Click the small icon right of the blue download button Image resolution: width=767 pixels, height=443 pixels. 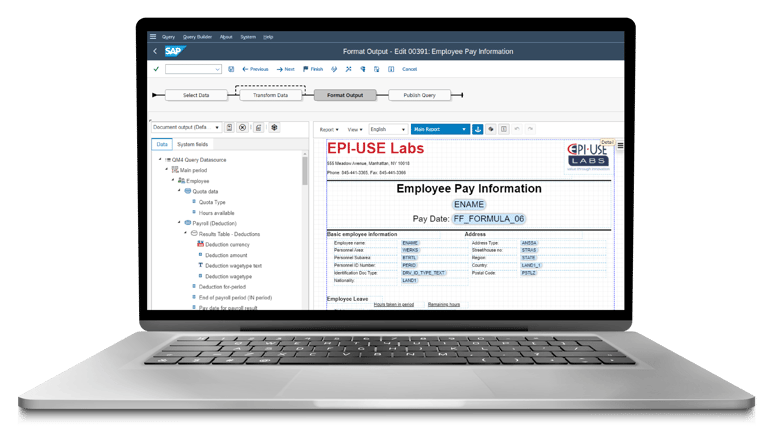491,129
